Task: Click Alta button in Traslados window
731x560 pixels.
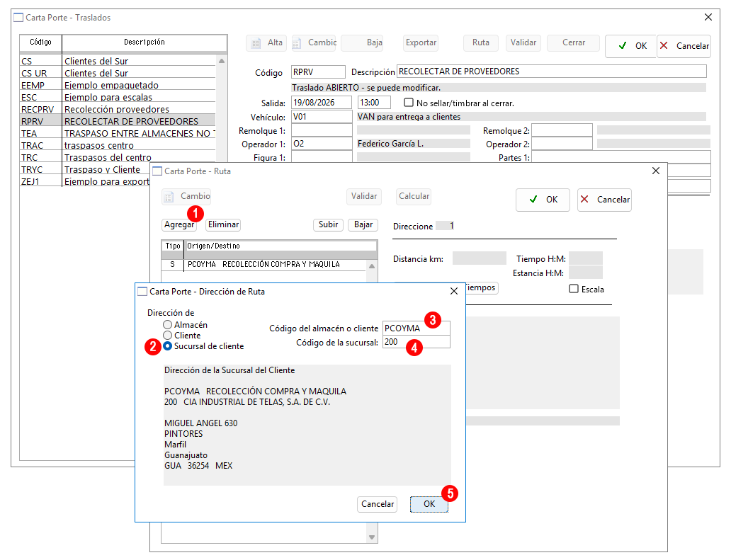Action: click(266, 43)
